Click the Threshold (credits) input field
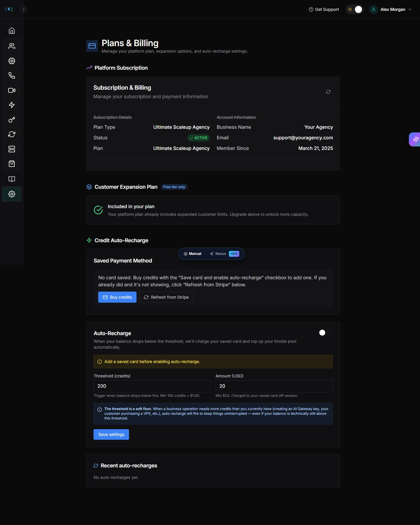The height and width of the screenshot is (525, 420). click(152, 386)
